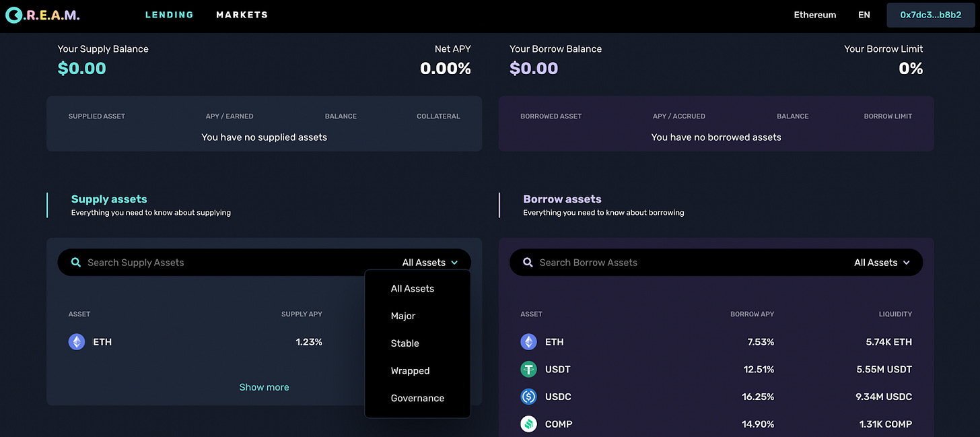Viewport: 980px width, 437px height.
Task: Select Major in the filter menu
Action: [x=403, y=316]
